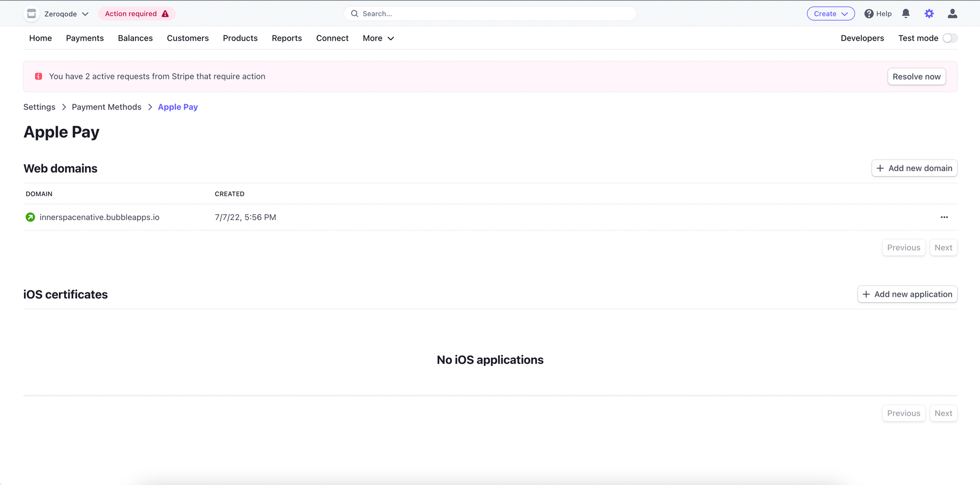The width and height of the screenshot is (980, 485).
Task: Go back to Settings breadcrumb
Action: tap(39, 107)
